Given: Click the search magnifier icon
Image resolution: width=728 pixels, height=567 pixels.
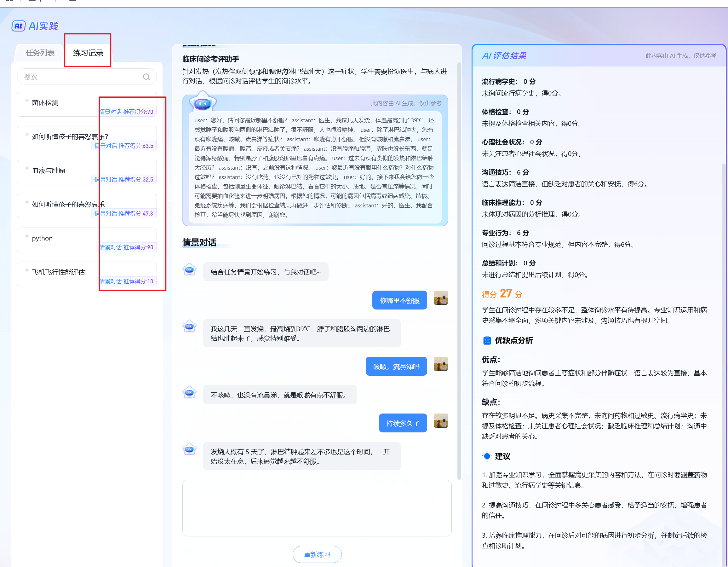Looking at the screenshot, I should [146, 77].
